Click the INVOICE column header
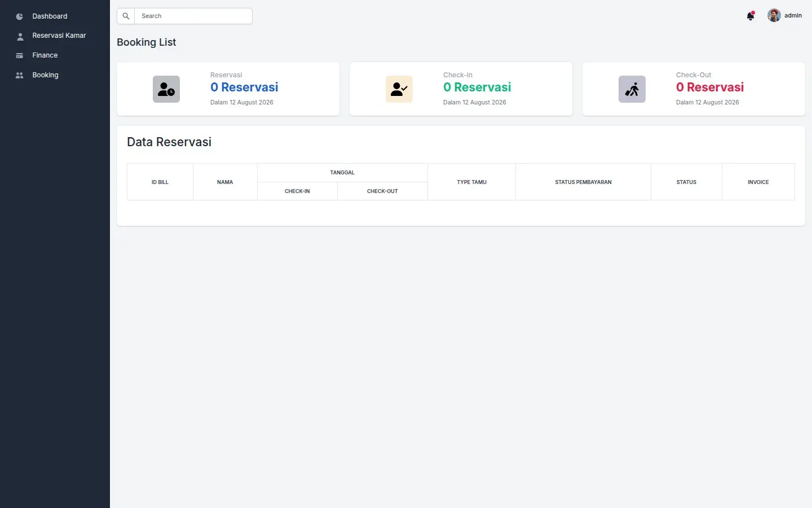 click(x=758, y=182)
